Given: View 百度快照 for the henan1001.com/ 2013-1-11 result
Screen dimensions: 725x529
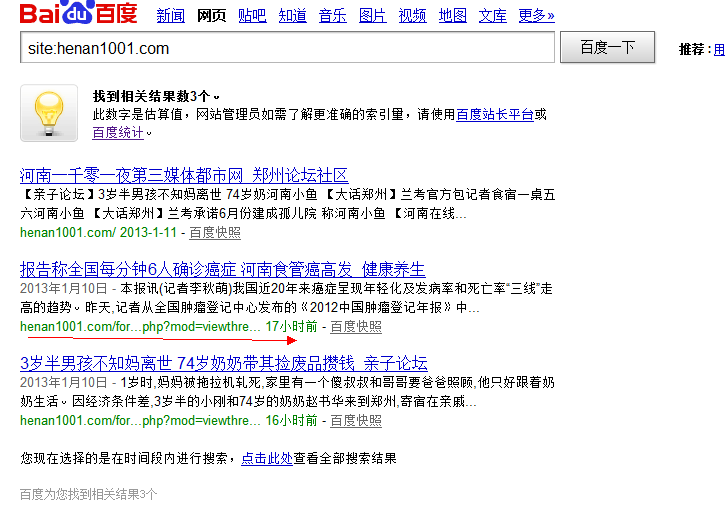Looking at the screenshot, I should point(215,233).
